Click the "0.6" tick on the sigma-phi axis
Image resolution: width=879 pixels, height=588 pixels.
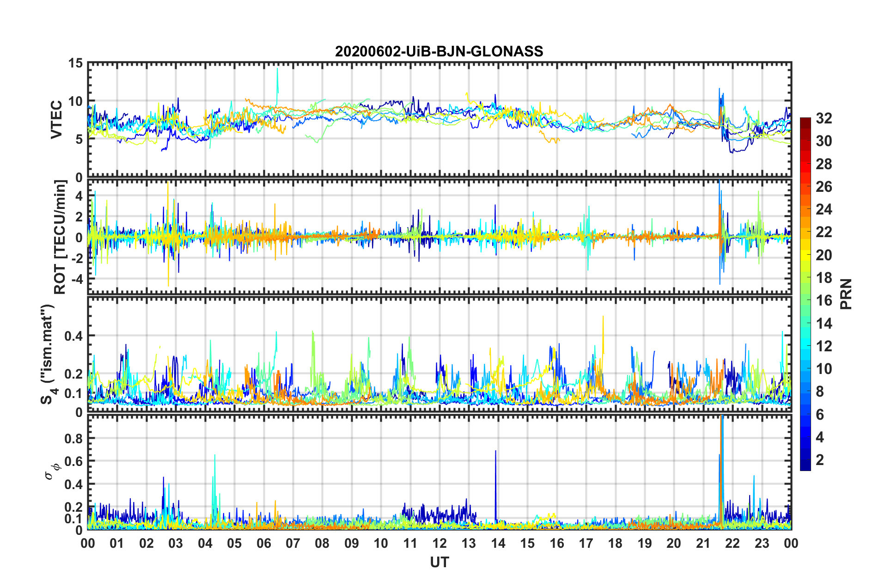73,461
